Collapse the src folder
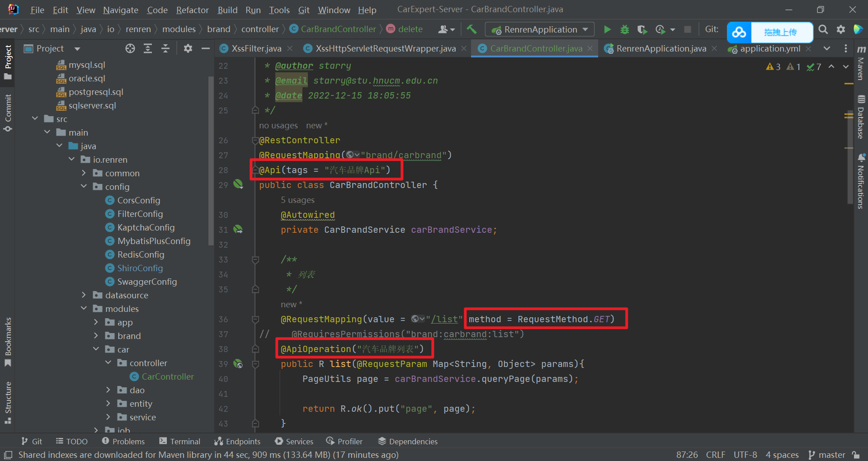The width and height of the screenshot is (868, 461). (35, 118)
